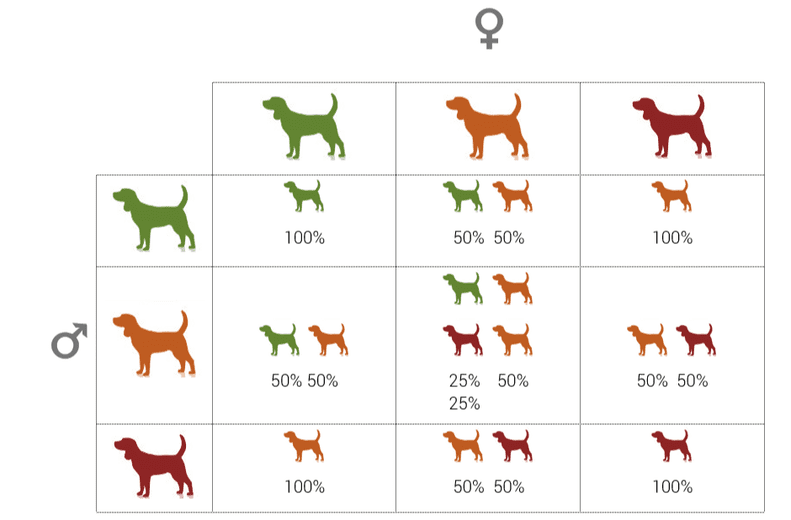The width and height of the screenshot is (791, 520).
Task: Click the large orange dog in left column
Action: pyautogui.click(x=155, y=343)
